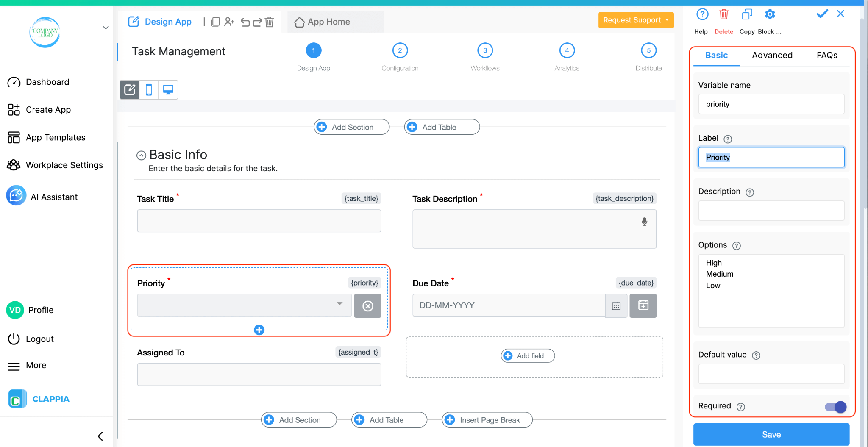Click the Help question mark icon
The height and width of the screenshot is (447, 868).
pyautogui.click(x=702, y=14)
